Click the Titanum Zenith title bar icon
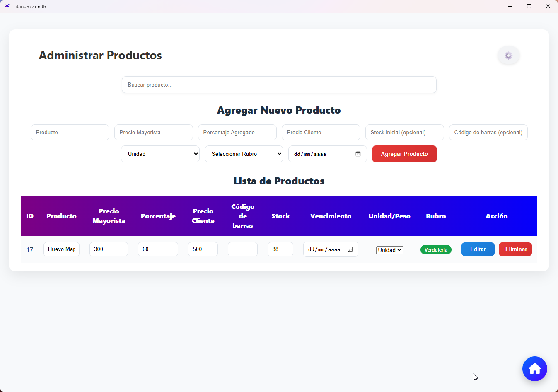The height and width of the screenshot is (392, 558). tap(7, 6)
